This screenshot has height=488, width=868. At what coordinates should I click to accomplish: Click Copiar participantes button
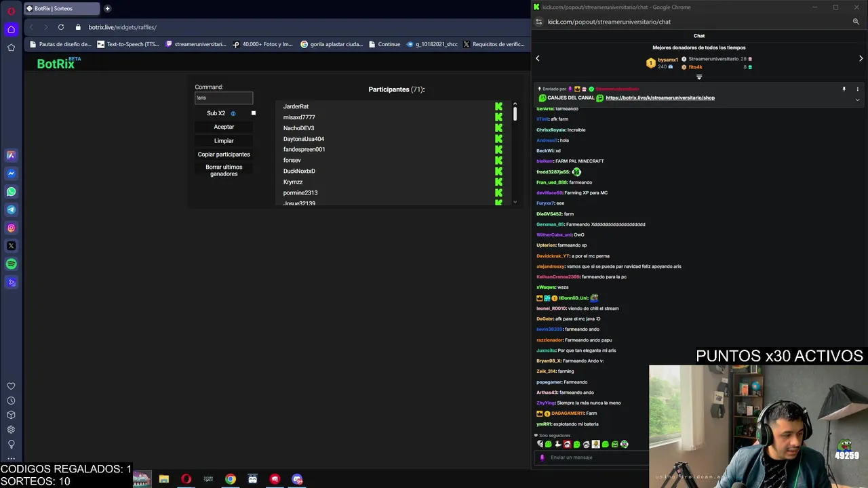(x=224, y=155)
